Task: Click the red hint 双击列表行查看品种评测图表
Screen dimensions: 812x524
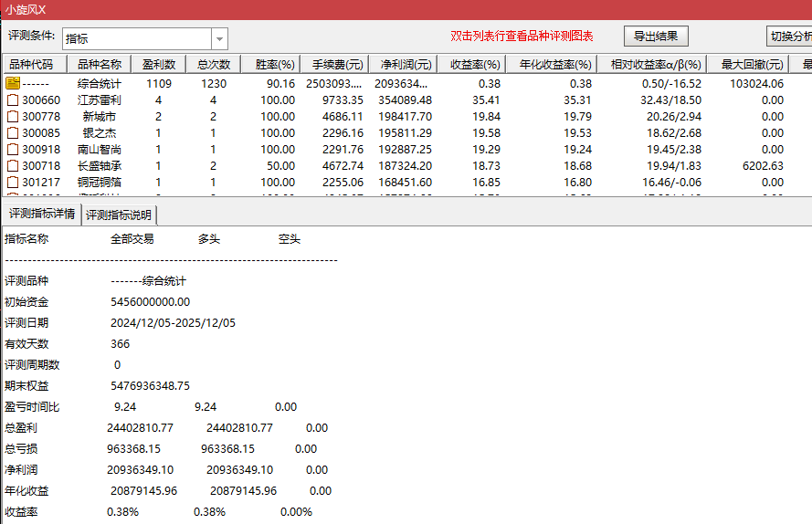Action: click(522, 37)
